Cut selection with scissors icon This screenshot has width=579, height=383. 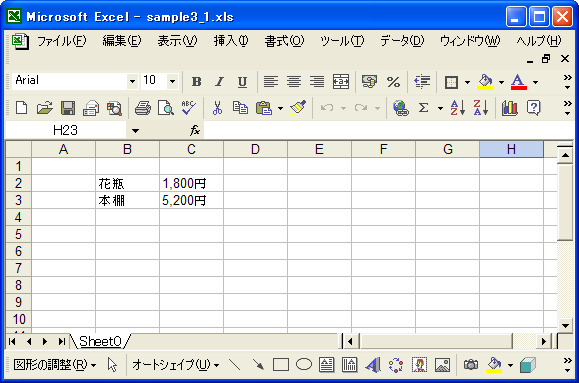(217, 108)
